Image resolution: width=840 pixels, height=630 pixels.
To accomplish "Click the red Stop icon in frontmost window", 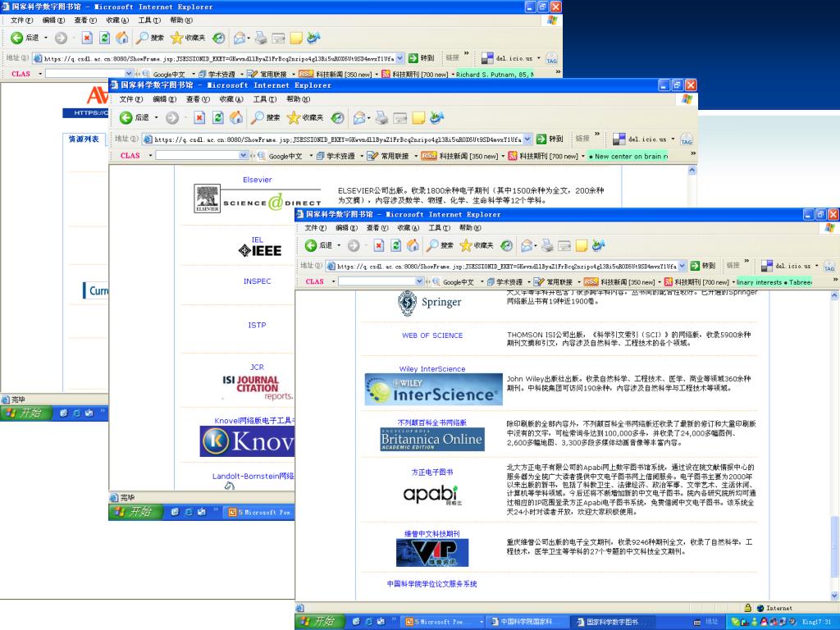I will coord(379,245).
